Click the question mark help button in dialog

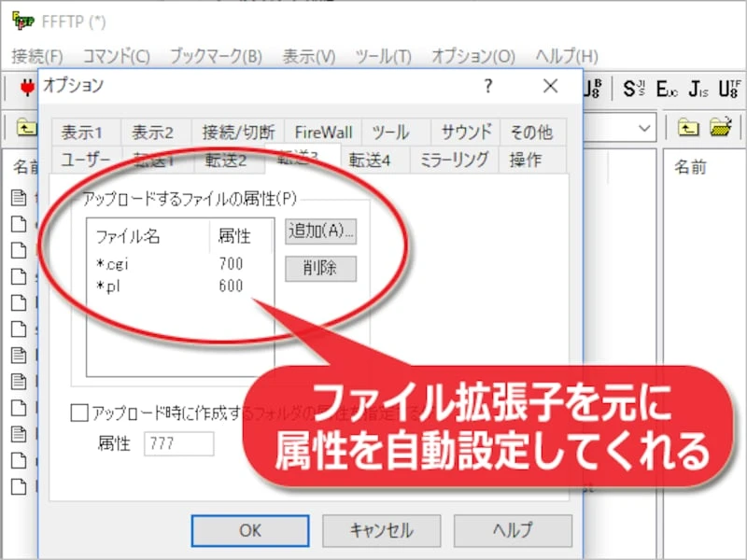[487, 86]
